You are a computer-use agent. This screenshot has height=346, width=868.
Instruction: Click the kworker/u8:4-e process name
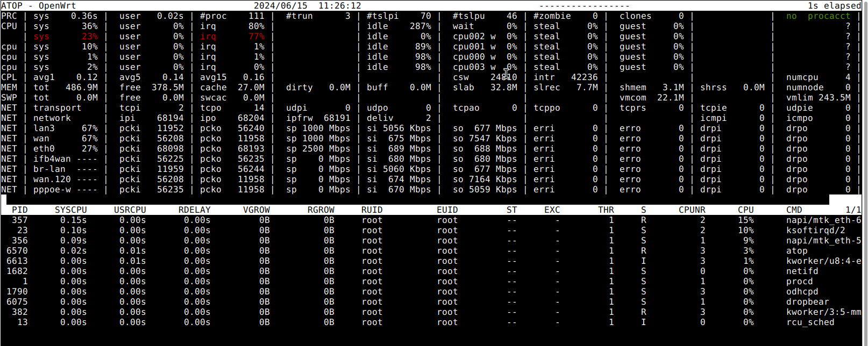[x=824, y=261]
